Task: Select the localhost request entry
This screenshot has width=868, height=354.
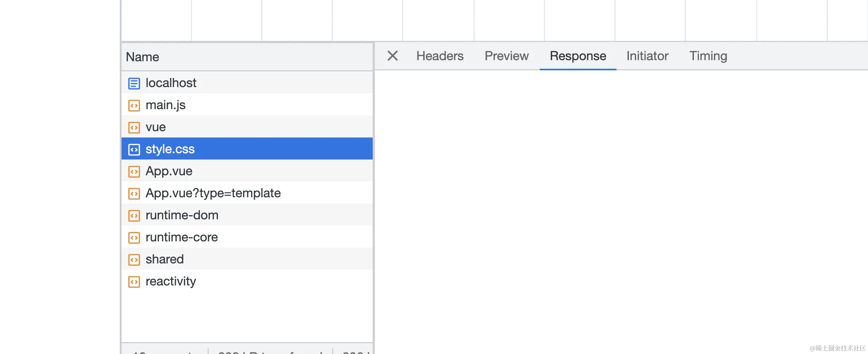Action: (x=247, y=83)
